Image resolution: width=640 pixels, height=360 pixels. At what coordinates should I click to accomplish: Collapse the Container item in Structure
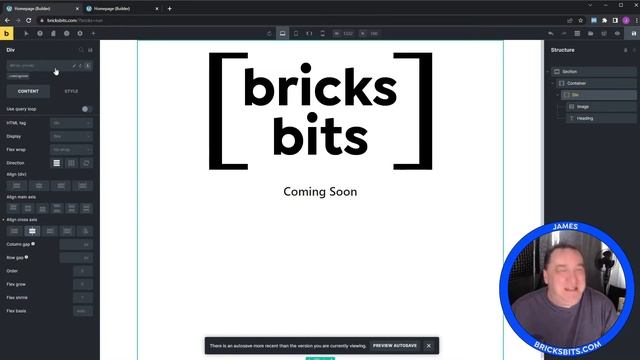(x=553, y=83)
